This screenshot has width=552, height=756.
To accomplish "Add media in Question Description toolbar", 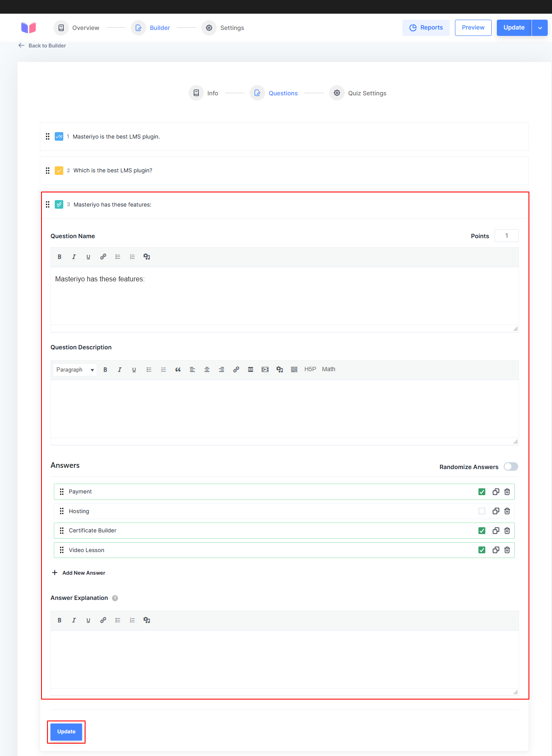I will click(x=280, y=370).
